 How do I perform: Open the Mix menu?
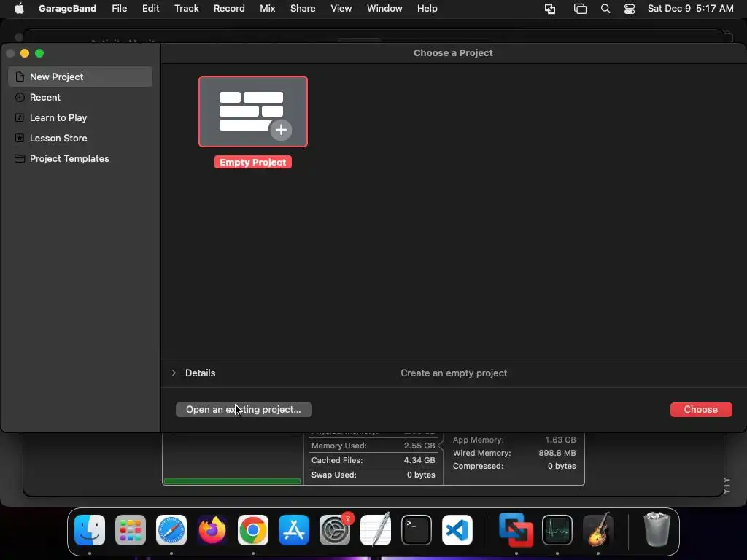click(267, 9)
